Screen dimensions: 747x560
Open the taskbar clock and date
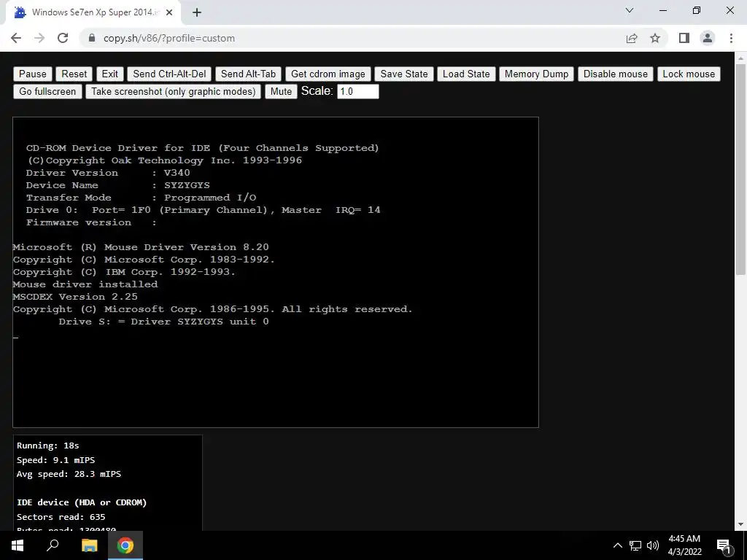click(684, 545)
